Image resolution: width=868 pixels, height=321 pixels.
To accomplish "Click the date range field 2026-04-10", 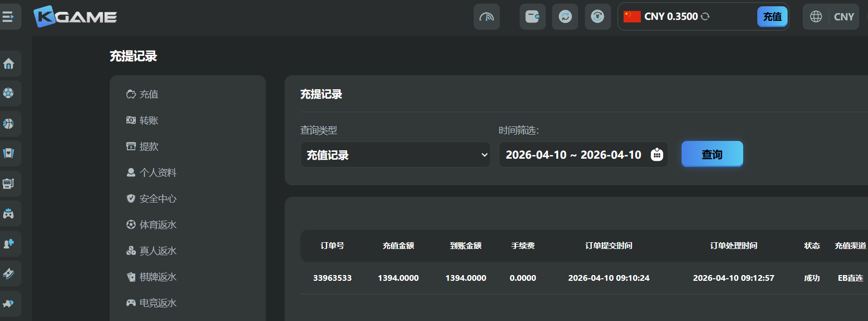I will (x=573, y=155).
